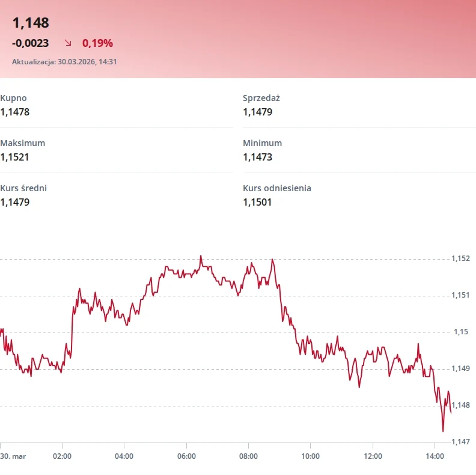Click the 1,152 price axis label

(x=460, y=259)
